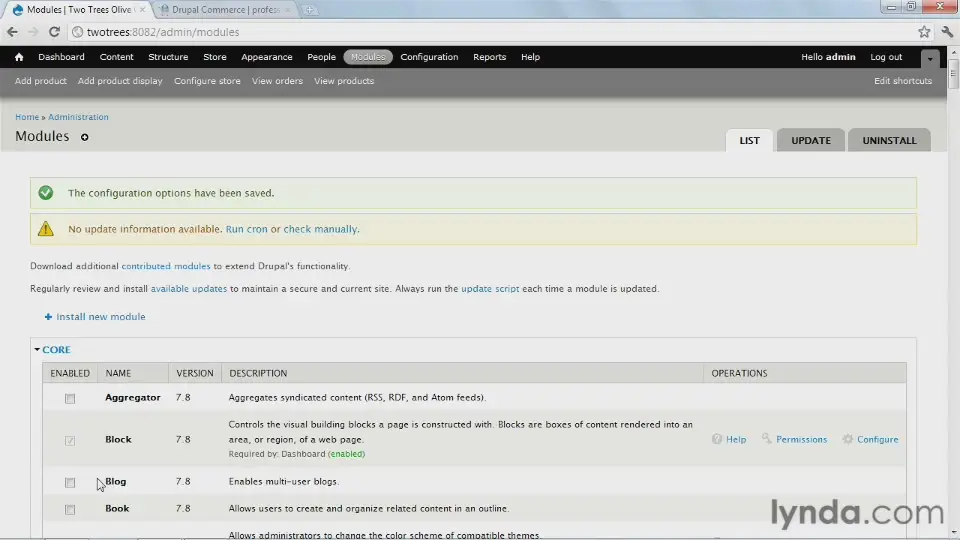Viewport: 960px width, 540px height.
Task: Enable the Aggregator module checkbox
Action: 70,399
